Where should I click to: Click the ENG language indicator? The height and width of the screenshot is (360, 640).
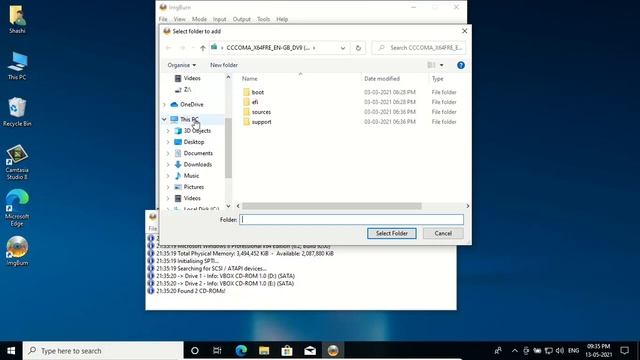573,351
